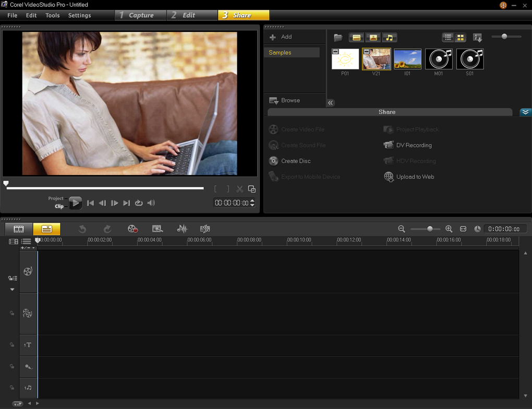Collapse the library navigation panel with the double-arrow
The image size is (532, 409).
point(330,103)
